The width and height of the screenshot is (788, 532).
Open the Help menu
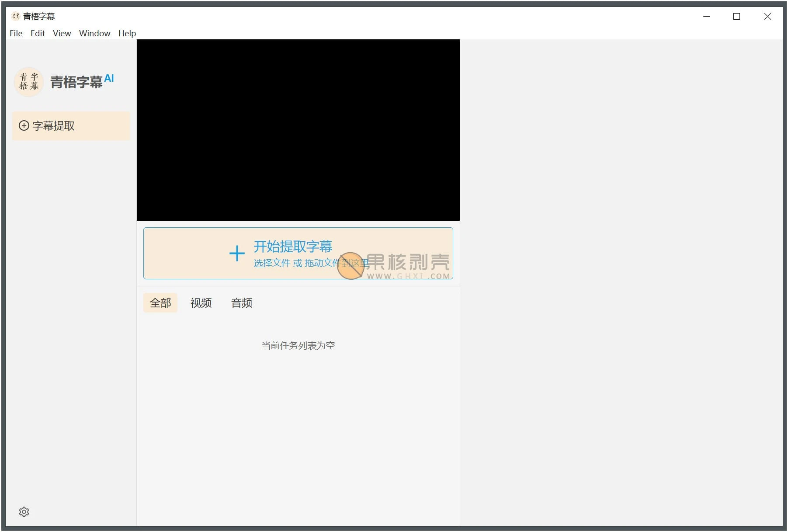(x=127, y=33)
